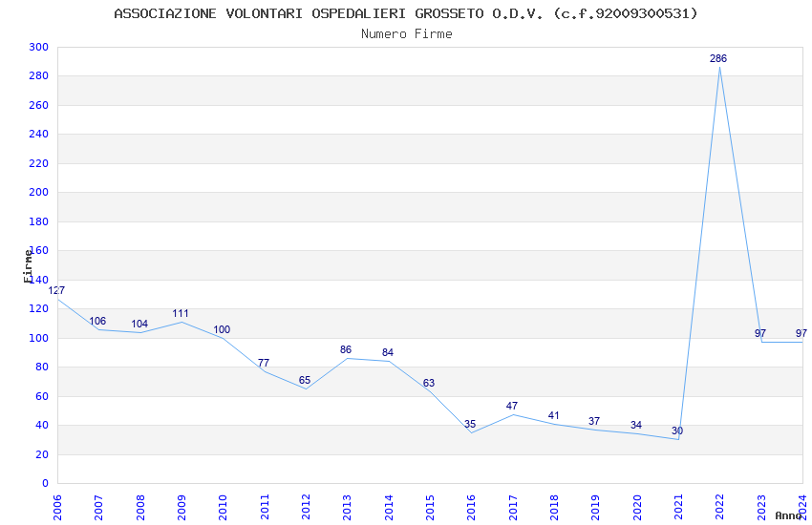
Task: Click the 84 data label
Action: (x=388, y=352)
